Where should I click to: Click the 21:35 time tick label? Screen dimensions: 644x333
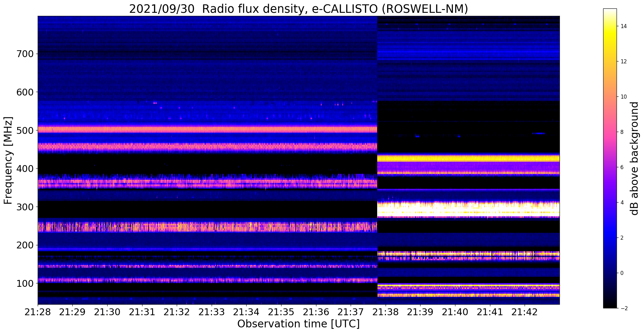tap(281, 312)
